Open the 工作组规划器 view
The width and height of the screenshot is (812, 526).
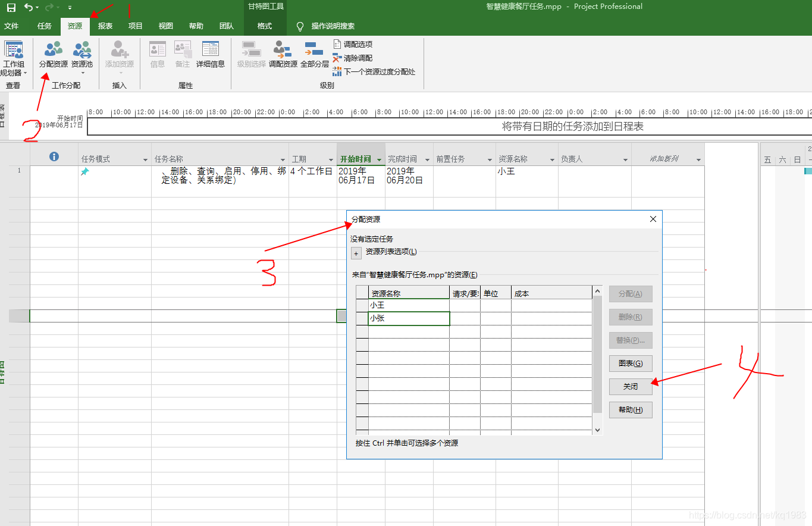click(x=13, y=58)
